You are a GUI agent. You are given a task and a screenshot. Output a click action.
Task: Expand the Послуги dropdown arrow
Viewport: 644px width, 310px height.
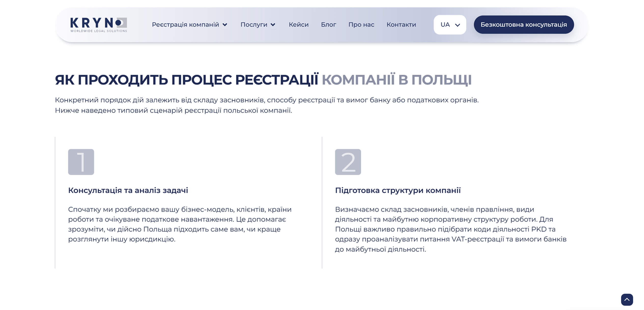coord(273,25)
